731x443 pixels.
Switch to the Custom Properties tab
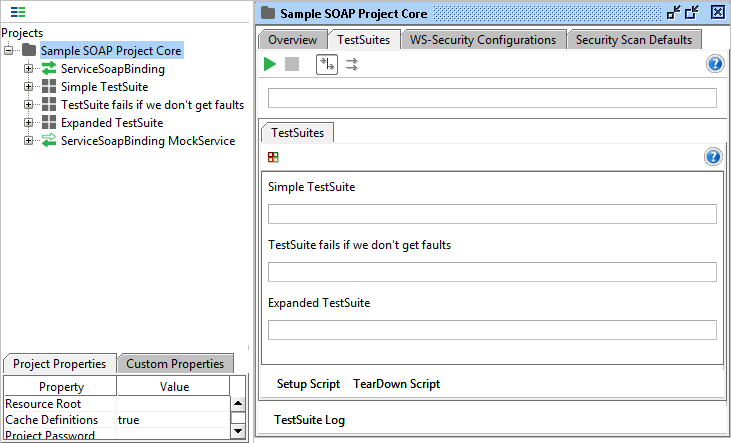point(175,364)
